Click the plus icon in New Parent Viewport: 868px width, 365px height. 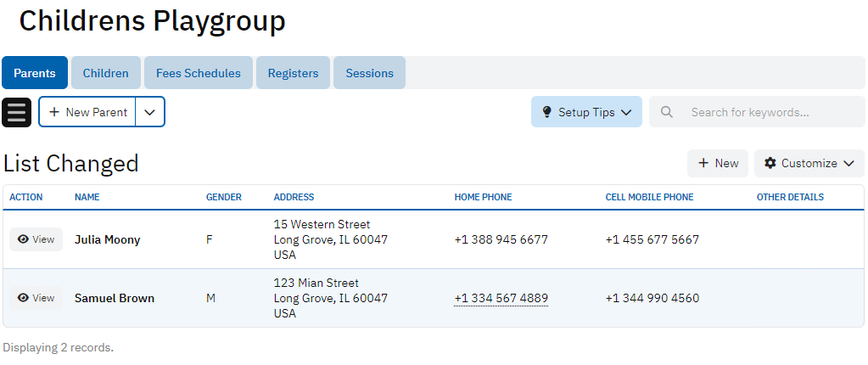tap(54, 112)
